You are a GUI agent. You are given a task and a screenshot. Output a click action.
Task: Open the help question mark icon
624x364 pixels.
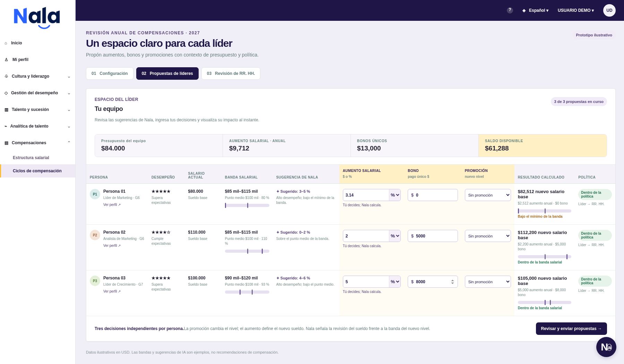510,10
